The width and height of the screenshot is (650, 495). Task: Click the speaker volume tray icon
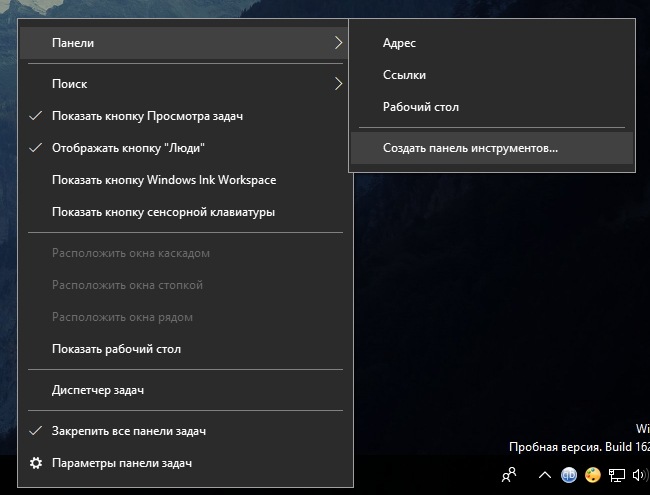[640, 475]
